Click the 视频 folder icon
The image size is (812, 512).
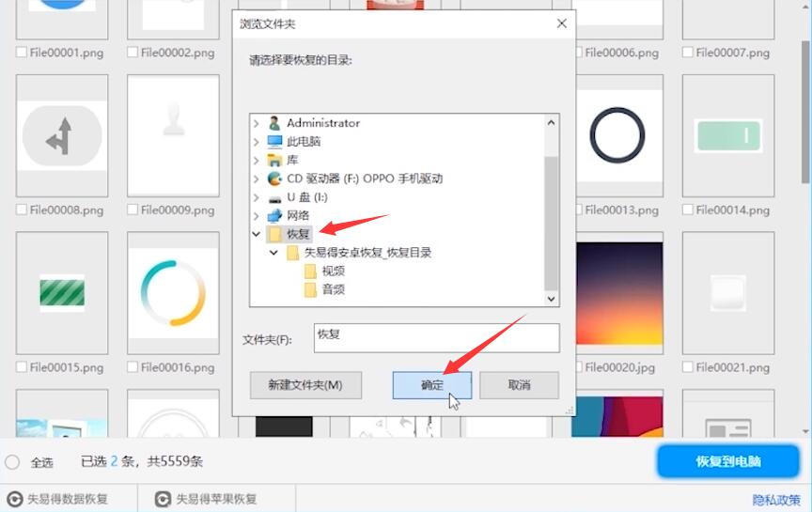(x=310, y=272)
